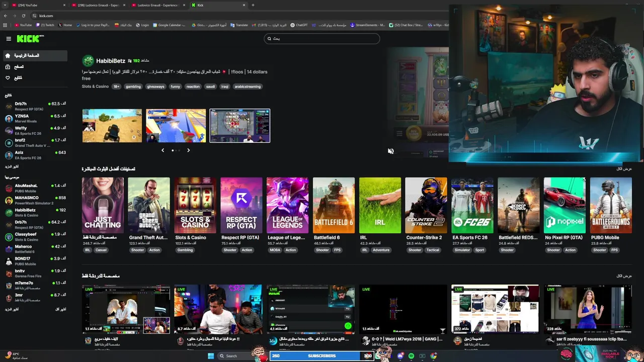Open Maherco Battlefield 6 channel
The height and width of the screenshot is (362, 644).
(x=35, y=249)
